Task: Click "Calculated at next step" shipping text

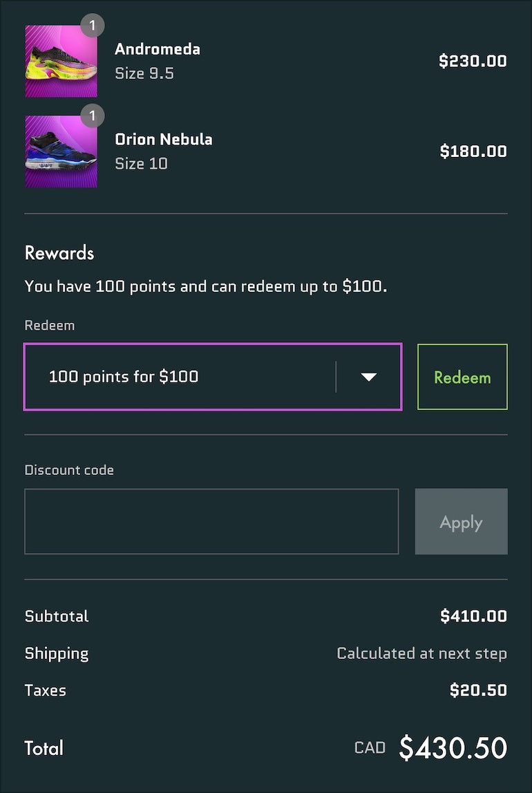Action: (x=421, y=653)
